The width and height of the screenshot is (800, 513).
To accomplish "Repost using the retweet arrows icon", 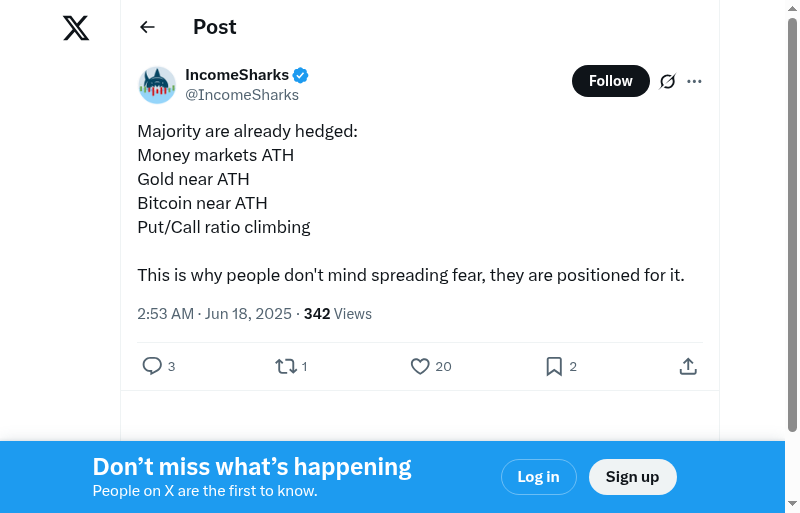I will pyautogui.click(x=286, y=366).
